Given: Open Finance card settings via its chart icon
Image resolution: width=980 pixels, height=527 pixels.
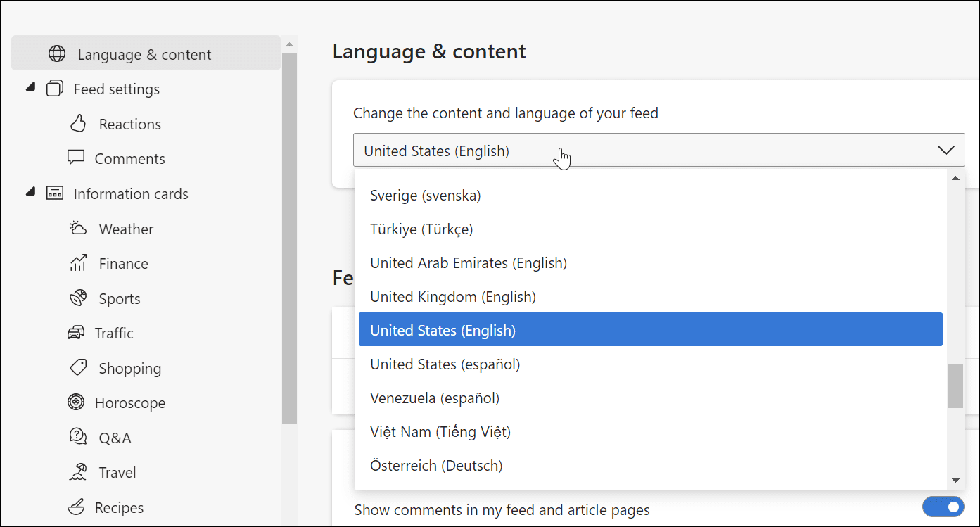Looking at the screenshot, I should pos(77,263).
